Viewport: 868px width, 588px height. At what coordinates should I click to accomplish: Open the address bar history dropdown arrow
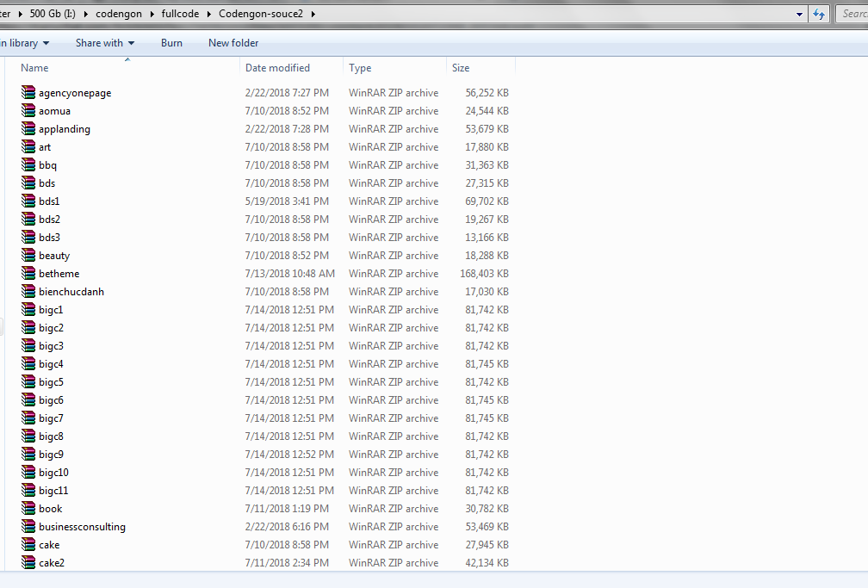(x=799, y=15)
